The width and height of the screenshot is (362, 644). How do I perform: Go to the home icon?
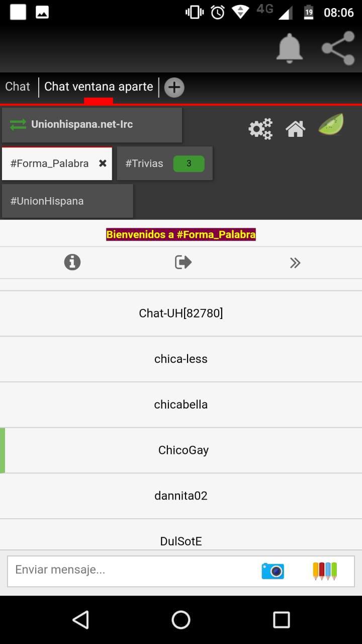[295, 129]
